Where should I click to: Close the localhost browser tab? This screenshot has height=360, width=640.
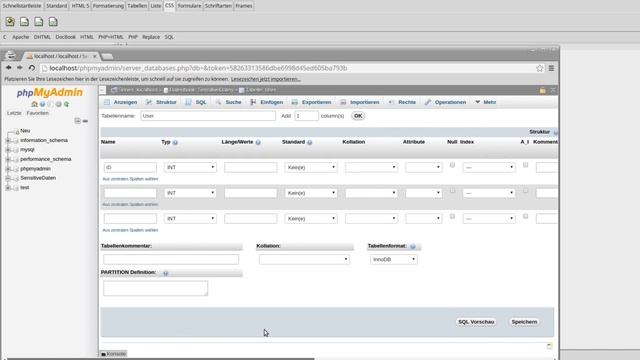tap(95, 56)
